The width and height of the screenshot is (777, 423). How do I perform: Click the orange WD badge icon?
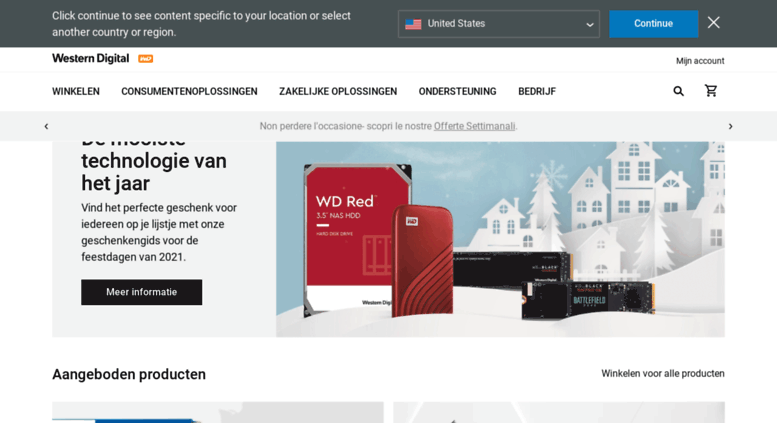point(145,58)
